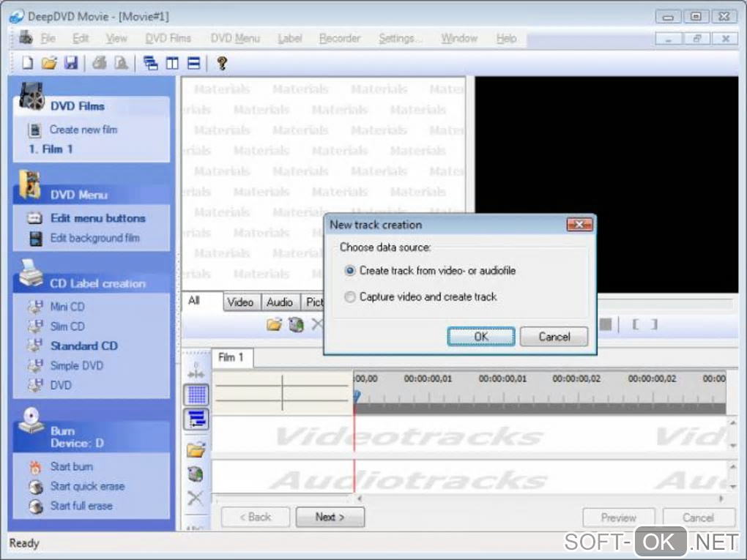Image resolution: width=747 pixels, height=560 pixels.
Task: Add material using the folder icon under the tabs
Action: [274, 325]
